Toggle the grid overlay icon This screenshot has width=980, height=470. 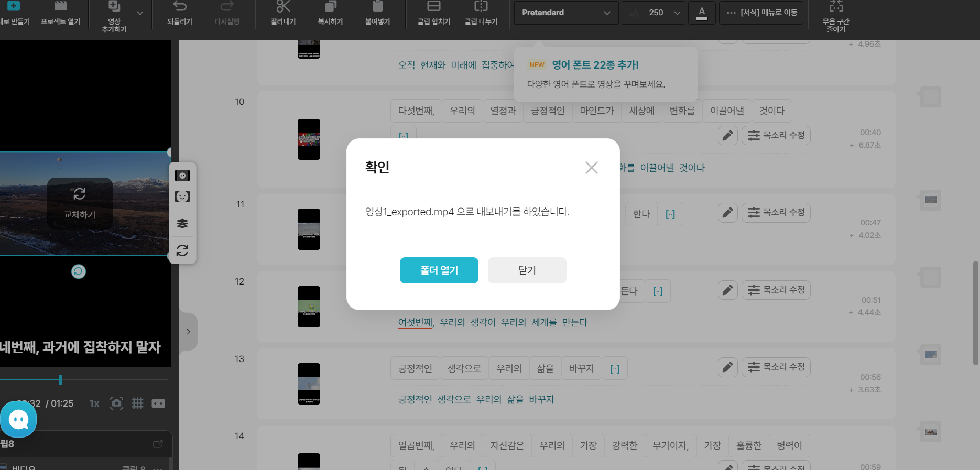pyautogui.click(x=137, y=403)
